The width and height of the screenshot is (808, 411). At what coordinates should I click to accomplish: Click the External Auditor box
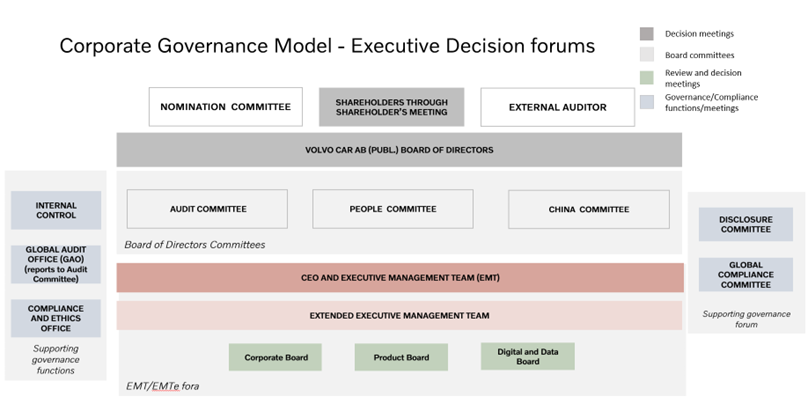point(557,107)
